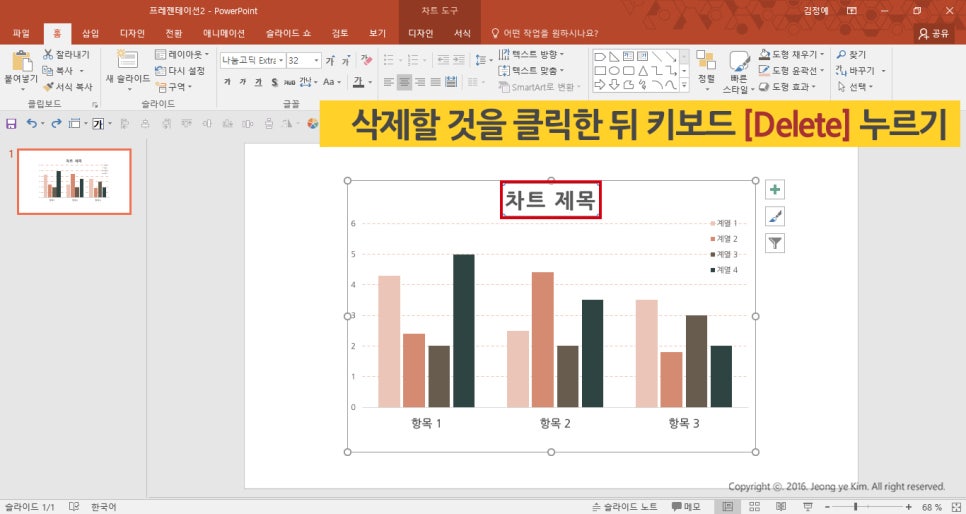Click the Share (공유) button
966x514 pixels.
[933, 33]
